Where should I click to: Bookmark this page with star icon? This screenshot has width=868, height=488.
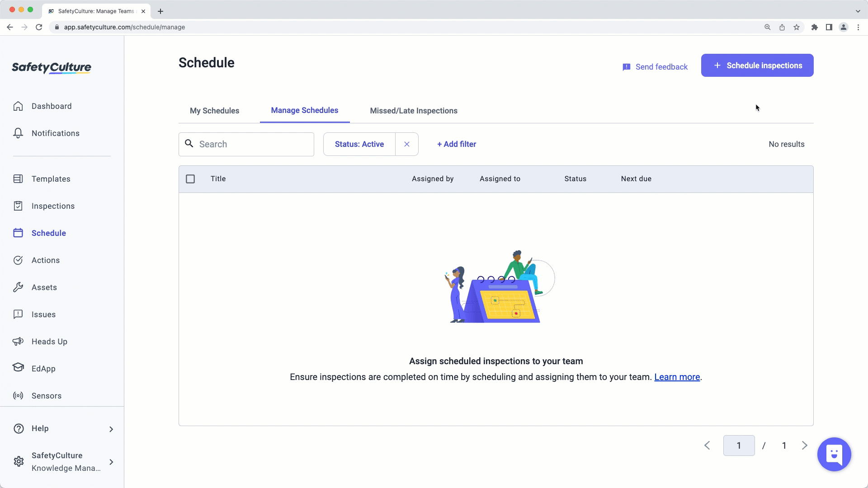[x=797, y=27]
